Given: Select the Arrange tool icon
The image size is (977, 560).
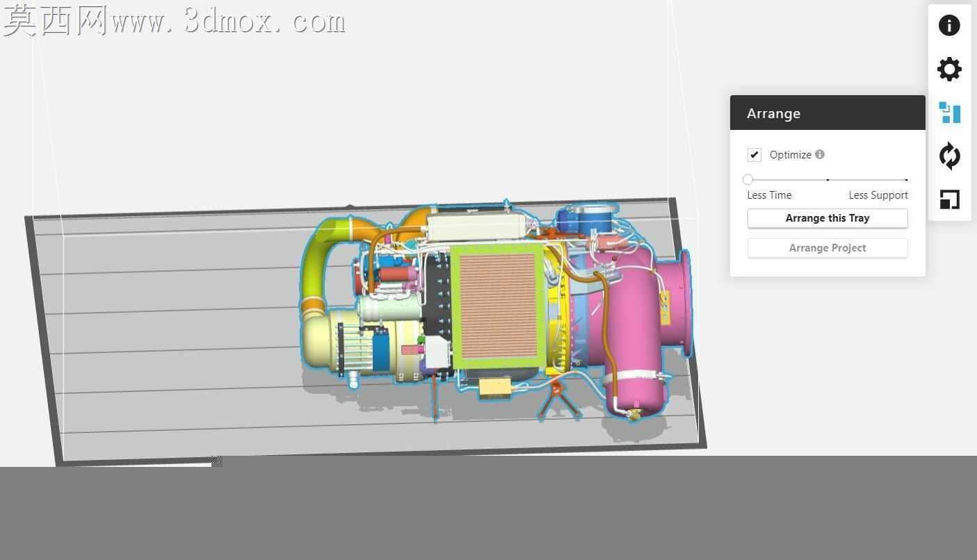Looking at the screenshot, I should point(949,113).
